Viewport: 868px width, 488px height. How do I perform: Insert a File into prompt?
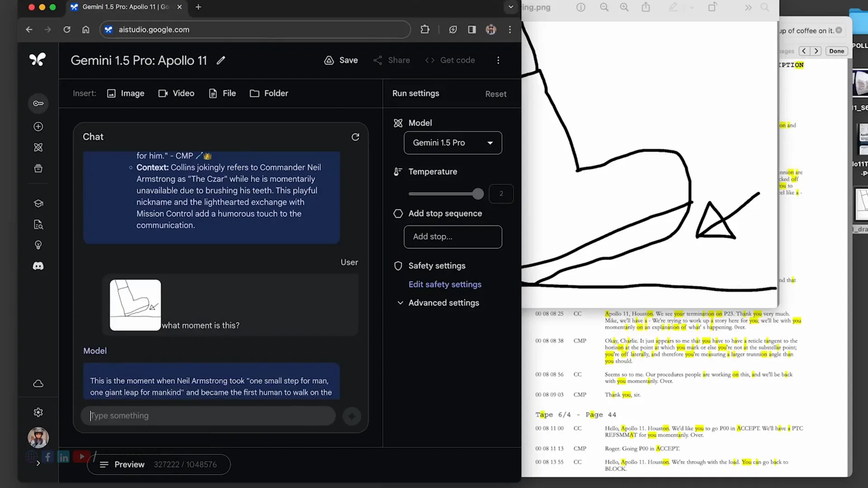(x=222, y=94)
